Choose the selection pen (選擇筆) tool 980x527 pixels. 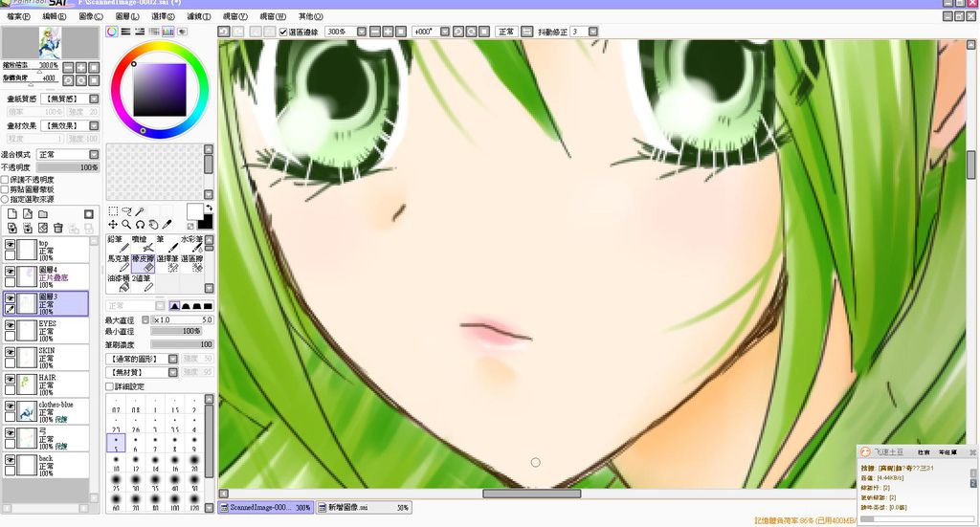(167, 263)
